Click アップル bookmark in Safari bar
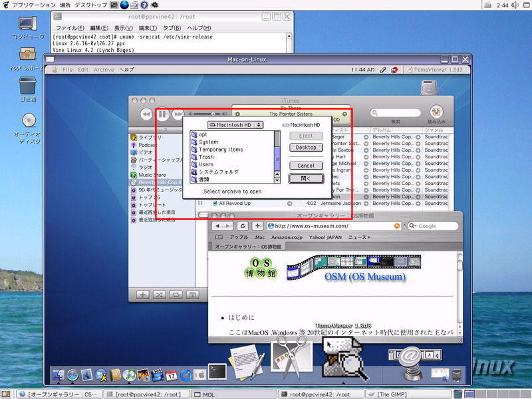Screen dimensions: 532x399 [239, 237]
